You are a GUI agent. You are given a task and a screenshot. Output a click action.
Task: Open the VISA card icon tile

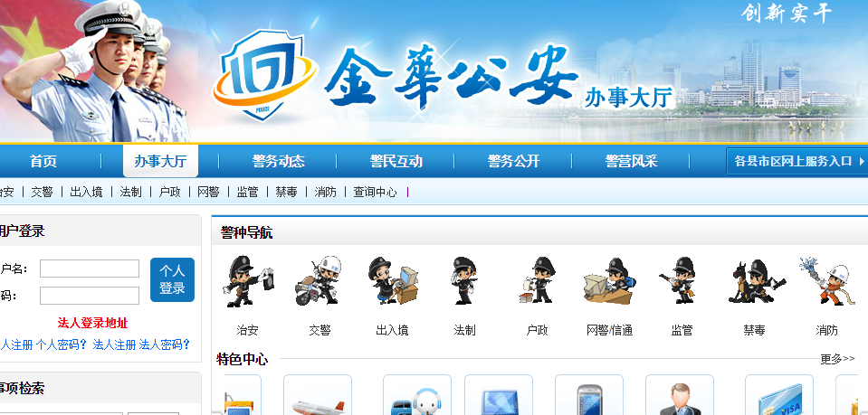point(779,395)
